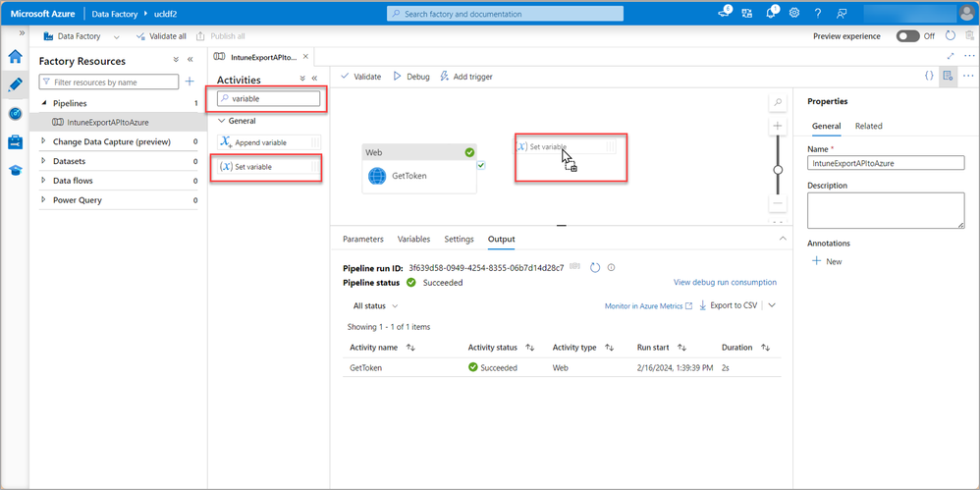The width and height of the screenshot is (980, 490).
Task: Expand the Data flows node
Action: pyautogui.click(x=43, y=181)
